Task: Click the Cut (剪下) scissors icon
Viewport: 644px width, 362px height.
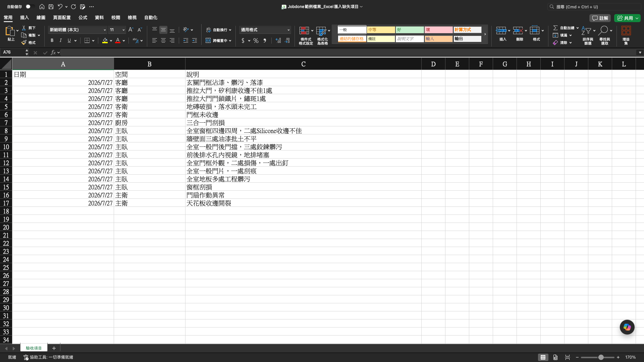Action: [x=24, y=28]
